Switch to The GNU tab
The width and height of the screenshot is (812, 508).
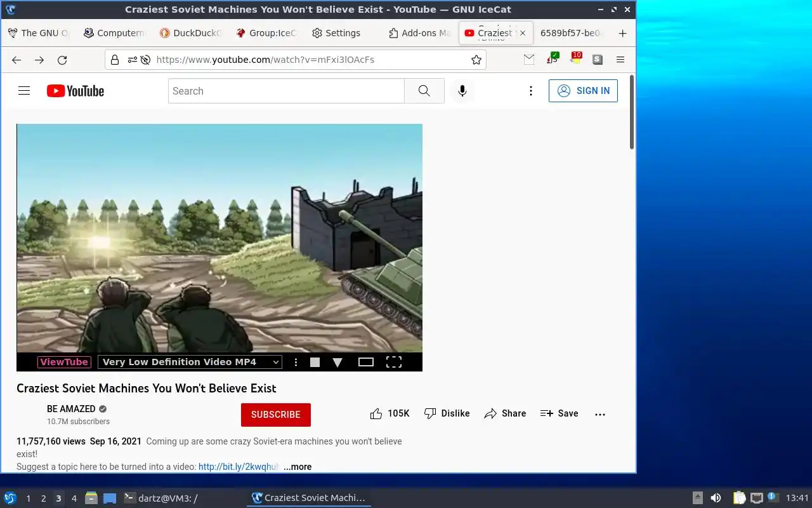point(38,33)
